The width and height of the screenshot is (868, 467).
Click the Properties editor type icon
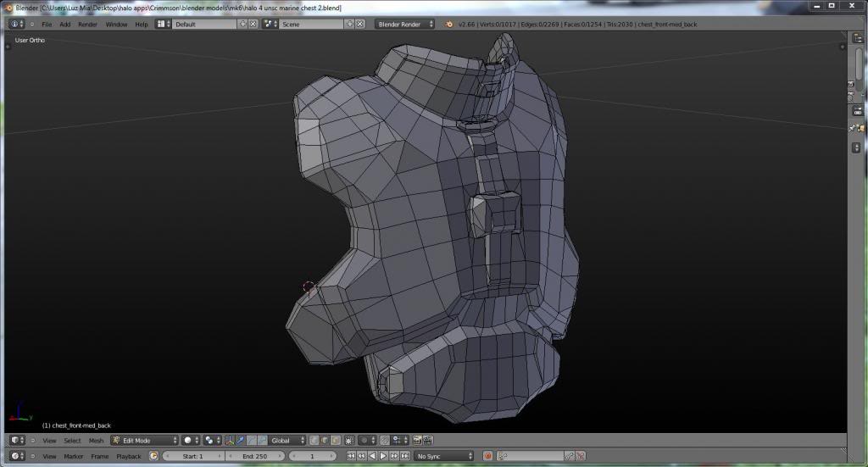[x=858, y=111]
